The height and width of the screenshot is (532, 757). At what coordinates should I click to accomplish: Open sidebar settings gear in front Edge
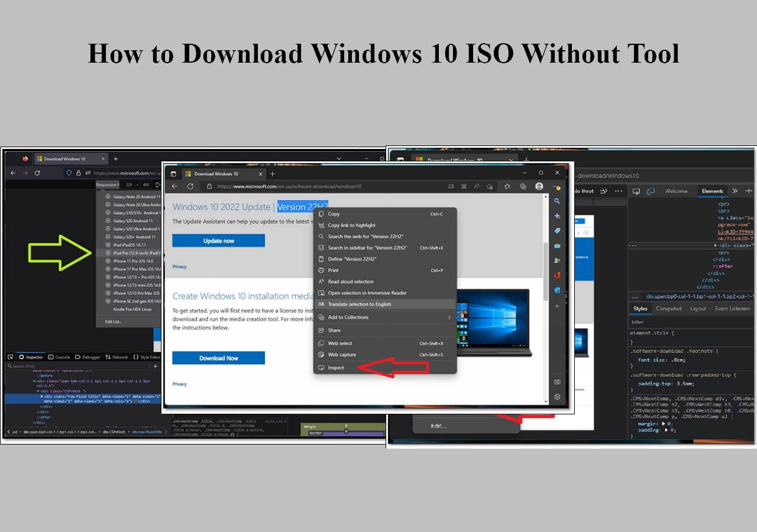tap(557, 397)
